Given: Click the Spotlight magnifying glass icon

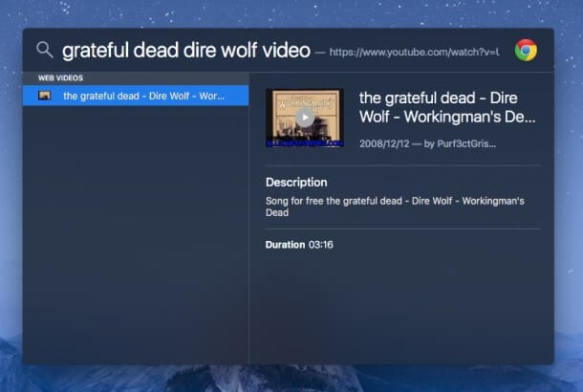Looking at the screenshot, I should (45, 50).
